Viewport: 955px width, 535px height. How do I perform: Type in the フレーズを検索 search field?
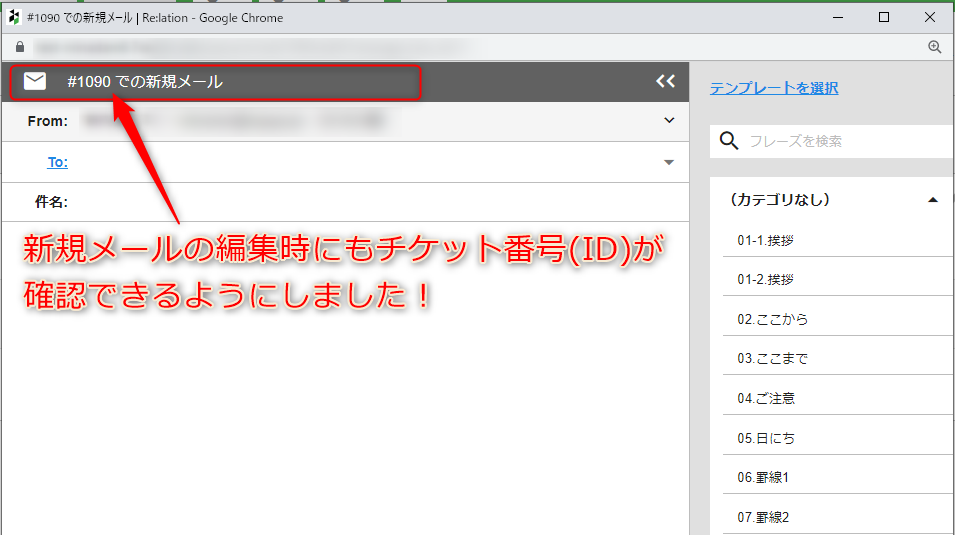pos(845,141)
